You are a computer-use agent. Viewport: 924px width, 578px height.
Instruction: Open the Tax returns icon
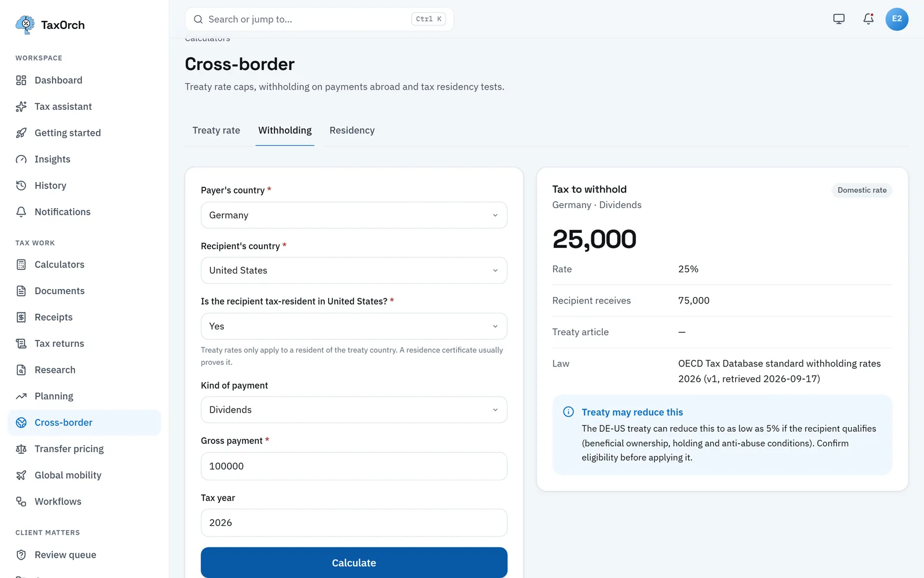(x=21, y=343)
